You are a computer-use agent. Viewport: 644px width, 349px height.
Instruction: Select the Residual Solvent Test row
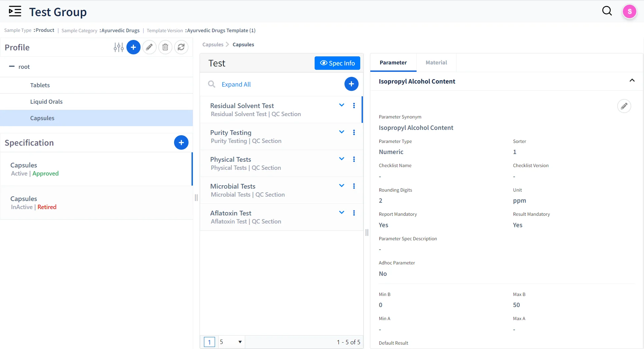click(281, 110)
